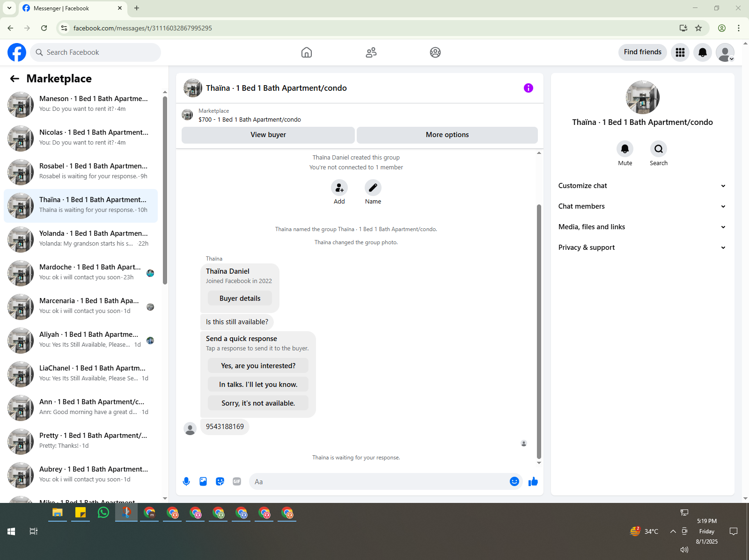The width and height of the screenshot is (749, 560).
Task: Open LiaChanel apartment conversation
Action: coord(81,374)
